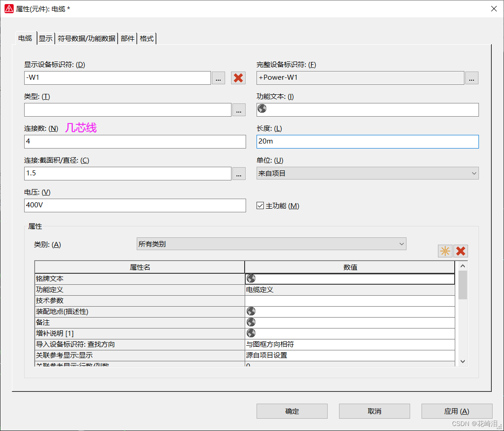Click the 确定 button
The width and height of the screenshot is (504, 431).
(292, 411)
